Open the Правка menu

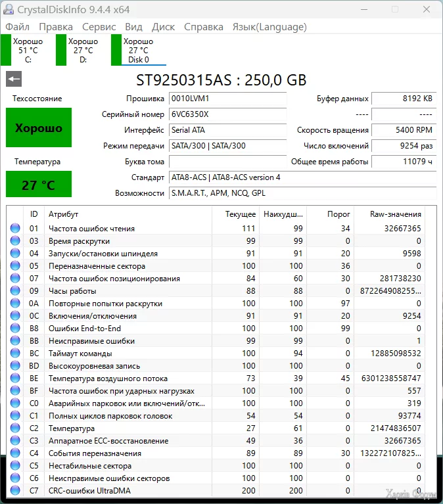56,27
